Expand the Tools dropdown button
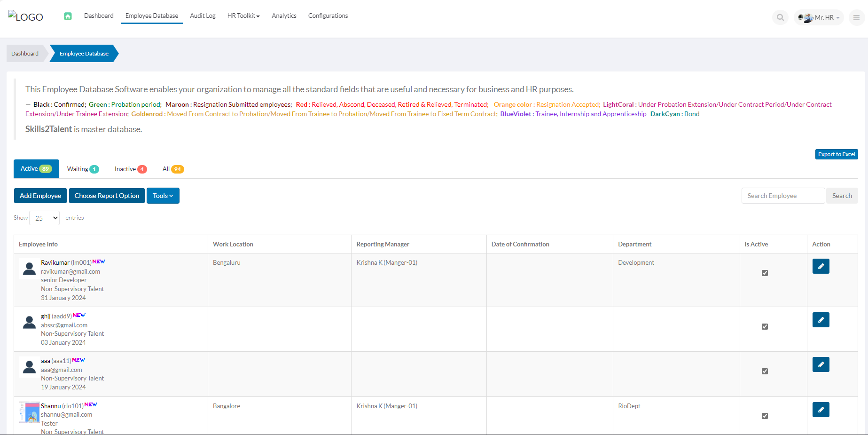This screenshot has height=435, width=868. tap(163, 196)
